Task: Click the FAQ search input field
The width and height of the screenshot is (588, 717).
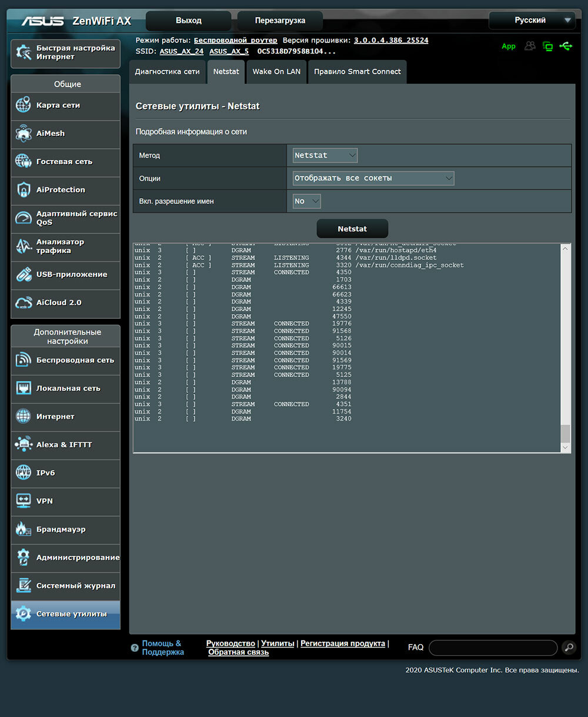Action: click(493, 648)
